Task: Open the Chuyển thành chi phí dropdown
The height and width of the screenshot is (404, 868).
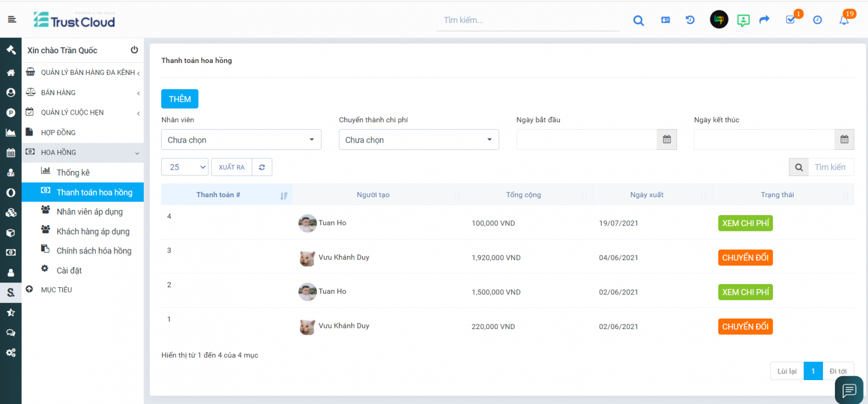Action: pos(418,140)
